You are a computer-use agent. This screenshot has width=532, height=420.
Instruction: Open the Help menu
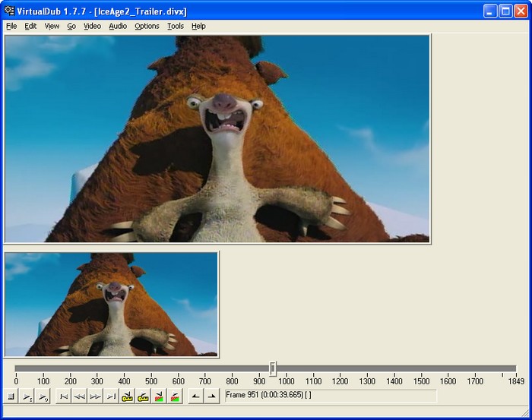coord(198,26)
